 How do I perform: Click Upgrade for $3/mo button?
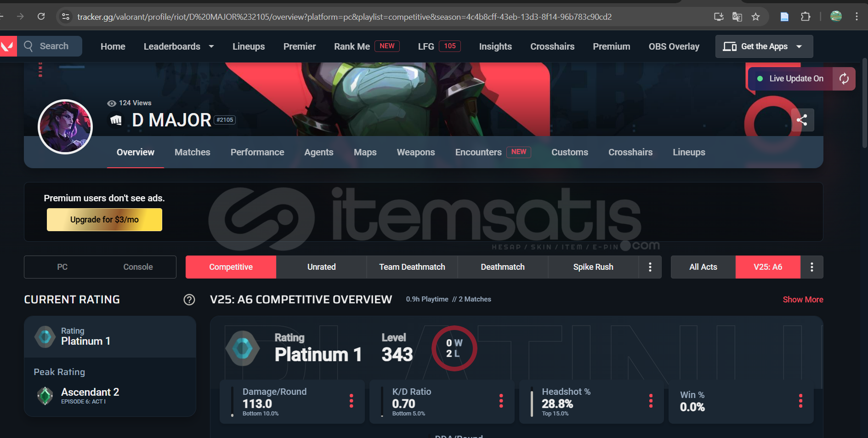(104, 220)
